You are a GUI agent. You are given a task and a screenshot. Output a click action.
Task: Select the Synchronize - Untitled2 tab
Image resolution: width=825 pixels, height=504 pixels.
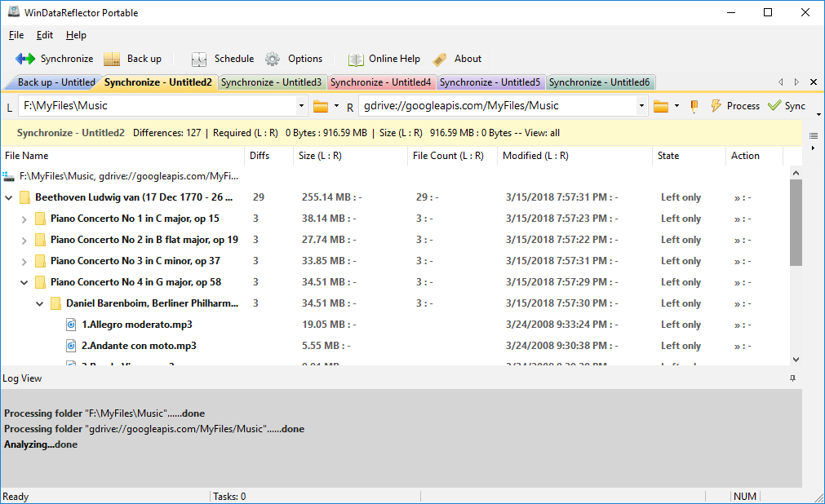[x=157, y=82]
